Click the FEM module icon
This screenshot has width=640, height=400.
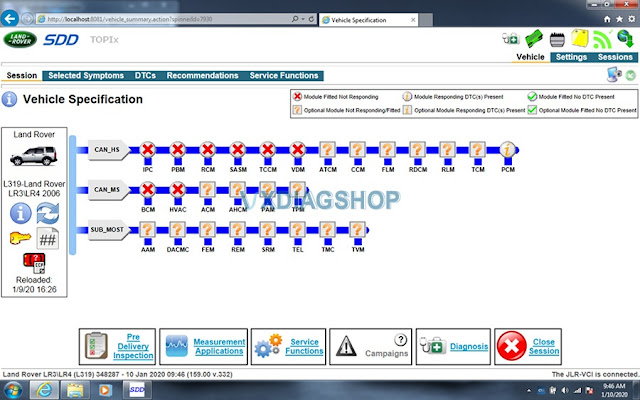click(x=208, y=230)
